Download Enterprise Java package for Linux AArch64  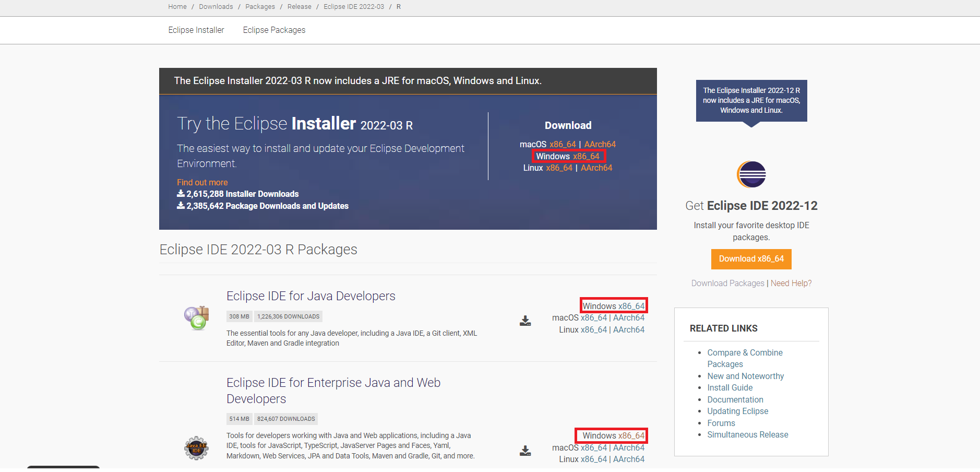click(629, 459)
